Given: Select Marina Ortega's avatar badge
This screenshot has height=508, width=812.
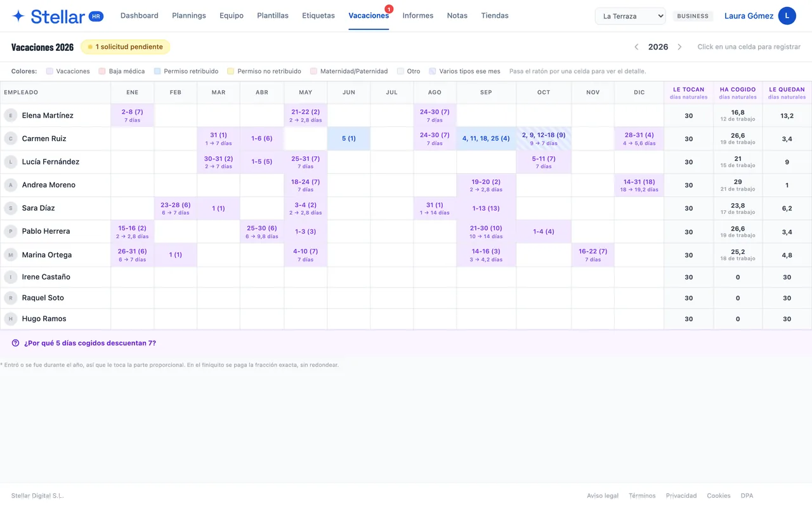Looking at the screenshot, I should pos(10,255).
